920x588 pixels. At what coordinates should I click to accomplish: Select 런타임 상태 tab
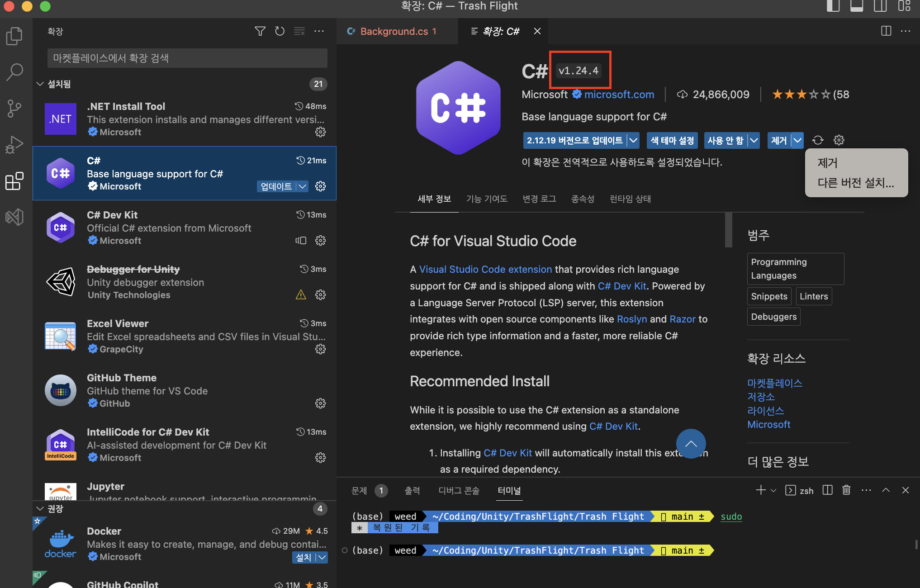pyautogui.click(x=630, y=199)
